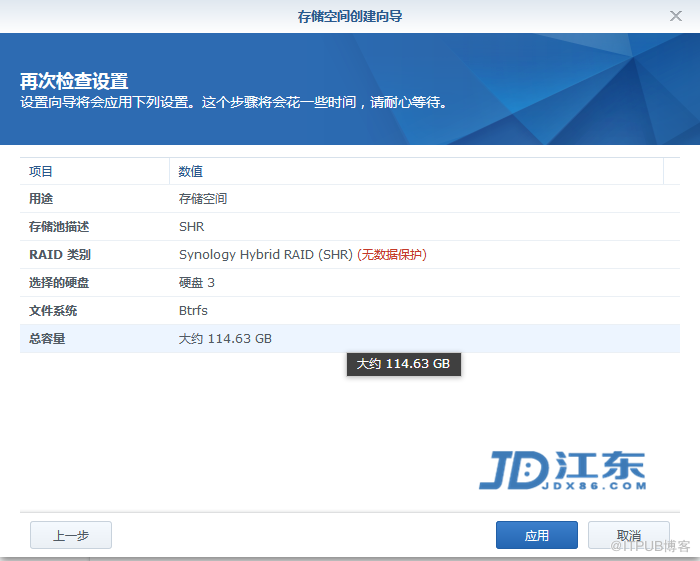Select the 选择的硬盘 row label
This screenshot has width=700, height=561.
coord(59,283)
